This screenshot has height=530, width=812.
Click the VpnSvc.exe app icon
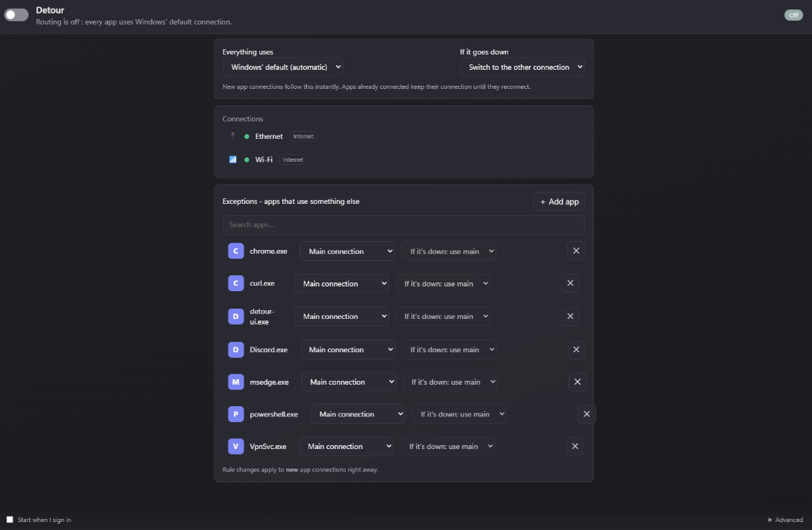coord(236,446)
